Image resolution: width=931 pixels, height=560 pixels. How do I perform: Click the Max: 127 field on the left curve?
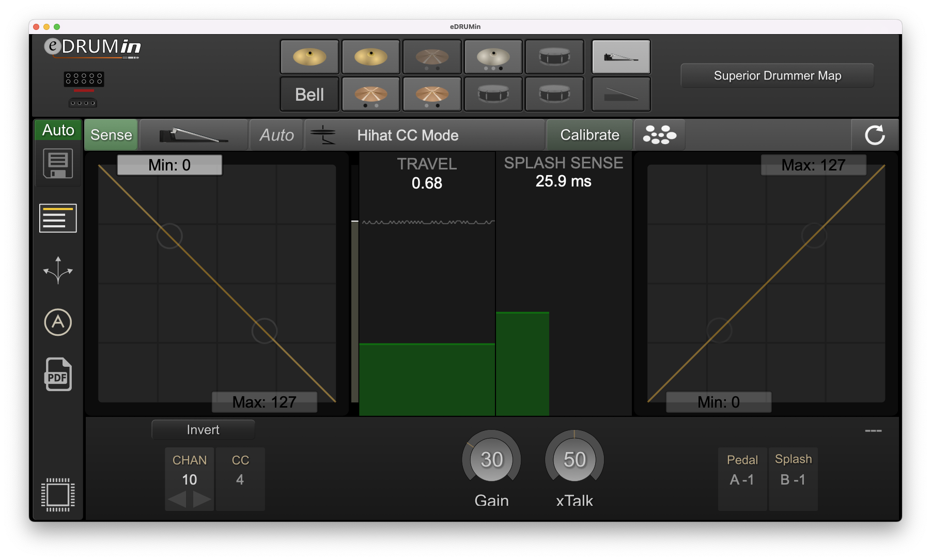click(x=265, y=402)
